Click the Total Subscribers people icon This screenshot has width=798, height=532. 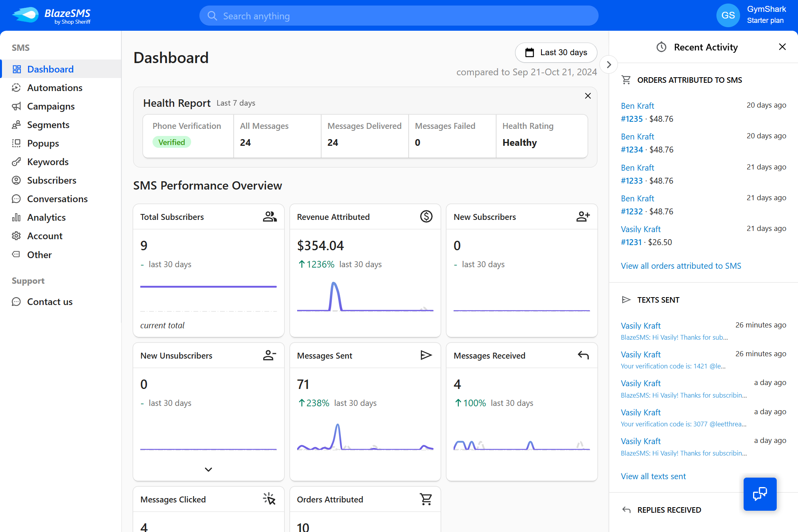[270, 217]
